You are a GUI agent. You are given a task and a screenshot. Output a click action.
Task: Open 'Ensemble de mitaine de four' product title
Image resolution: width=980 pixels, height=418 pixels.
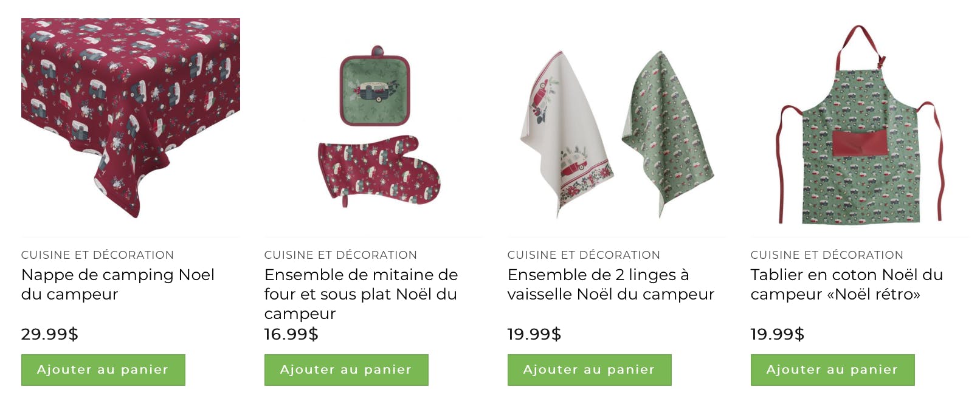[x=361, y=294]
